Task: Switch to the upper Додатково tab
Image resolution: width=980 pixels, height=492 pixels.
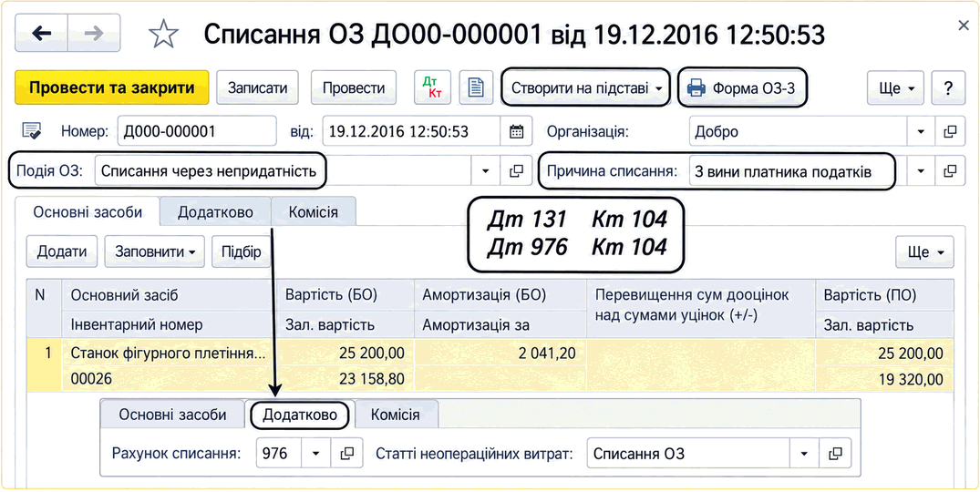Action: 216,211
